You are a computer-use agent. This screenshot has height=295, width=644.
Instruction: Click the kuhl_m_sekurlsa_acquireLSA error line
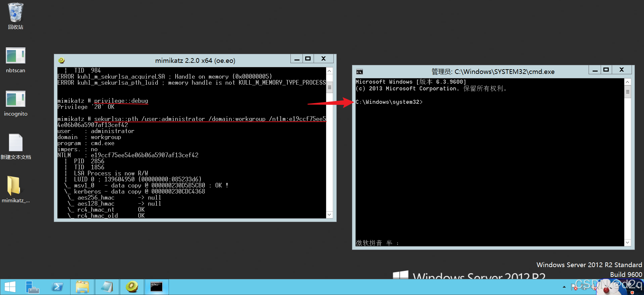click(x=165, y=77)
